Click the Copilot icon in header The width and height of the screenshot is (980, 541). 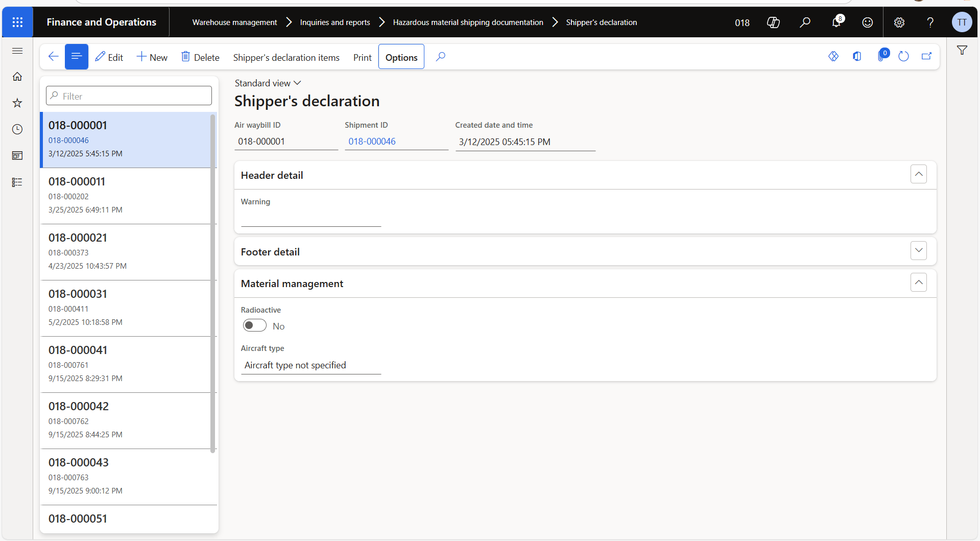click(x=773, y=22)
